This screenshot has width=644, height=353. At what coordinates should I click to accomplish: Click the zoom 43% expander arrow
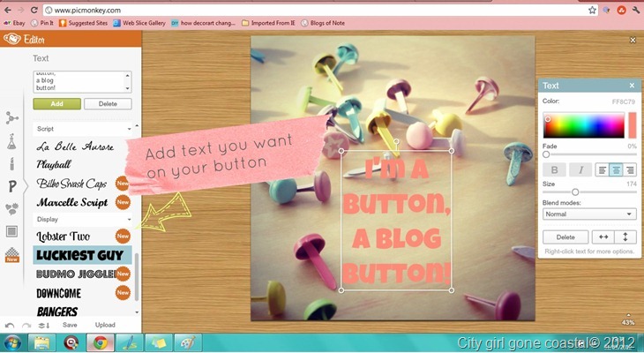click(x=628, y=315)
